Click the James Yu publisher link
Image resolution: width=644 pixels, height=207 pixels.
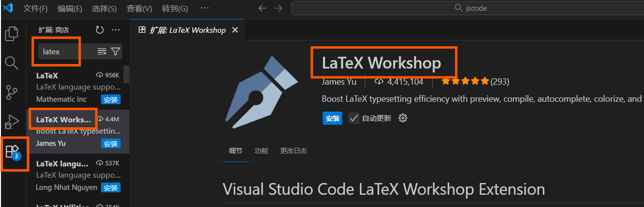coord(339,82)
